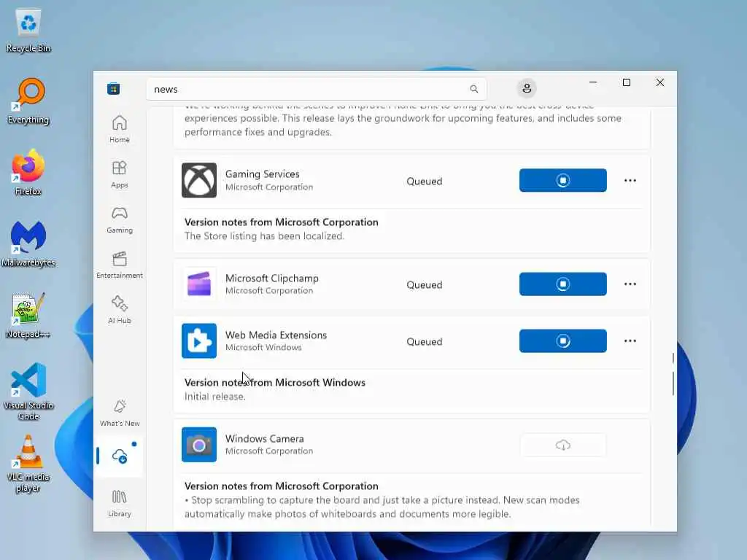Open What's New in the sidebar
The image size is (747, 560).
(x=120, y=413)
